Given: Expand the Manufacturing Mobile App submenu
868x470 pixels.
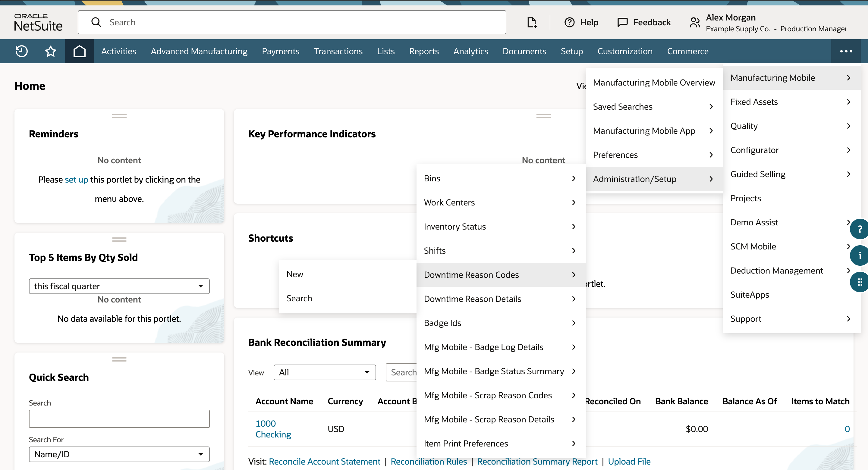Looking at the screenshot, I should pos(654,131).
